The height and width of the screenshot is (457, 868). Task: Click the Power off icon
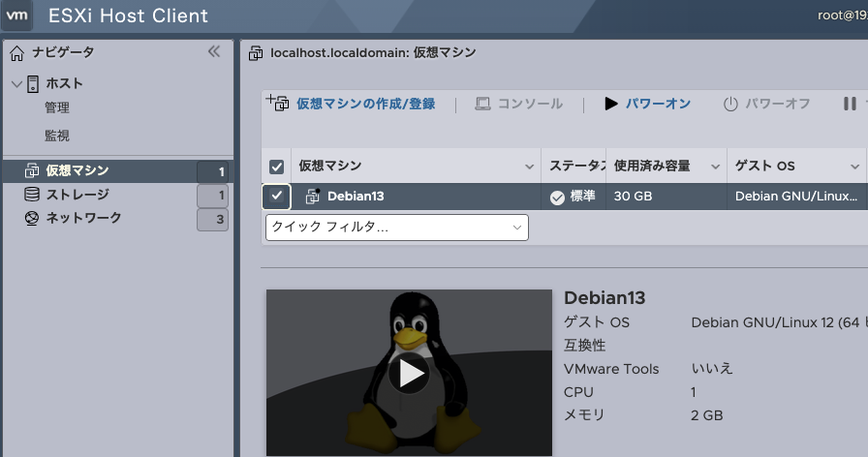(x=730, y=104)
